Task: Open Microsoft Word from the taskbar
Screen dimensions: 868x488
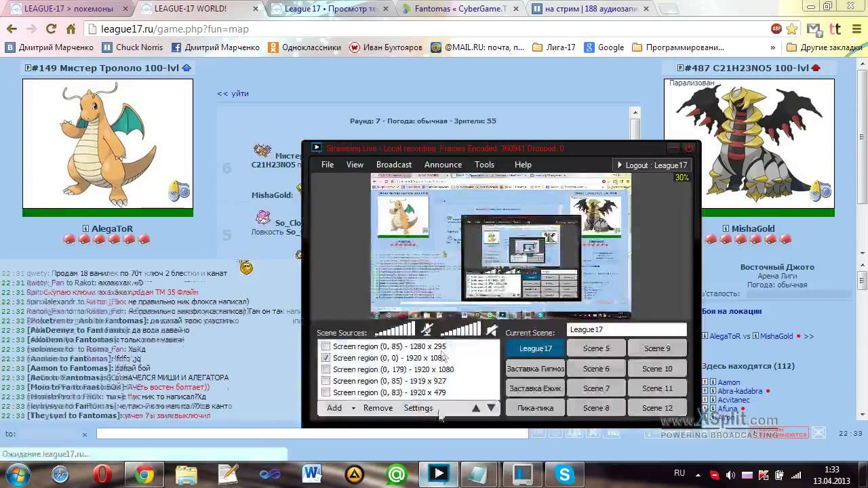Action: coord(312,474)
